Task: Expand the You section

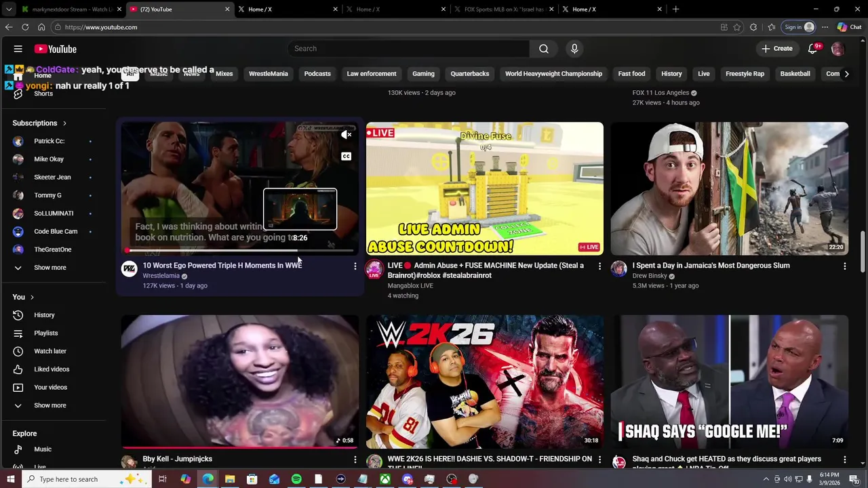Action: coord(23,297)
